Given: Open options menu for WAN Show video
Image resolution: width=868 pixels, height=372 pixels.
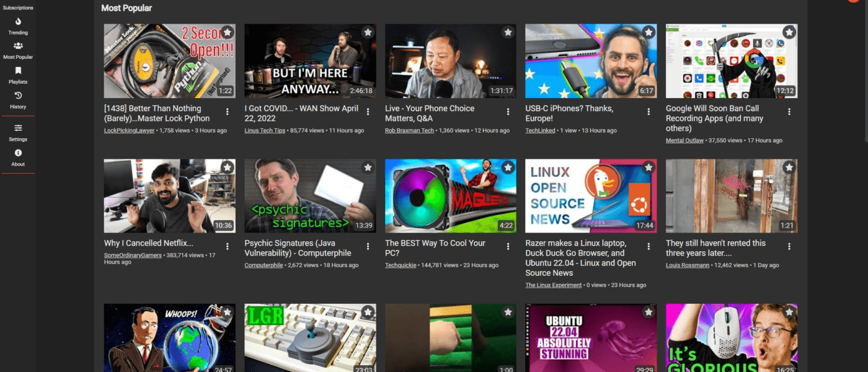Looking at the screenshot, I should 368,112.
